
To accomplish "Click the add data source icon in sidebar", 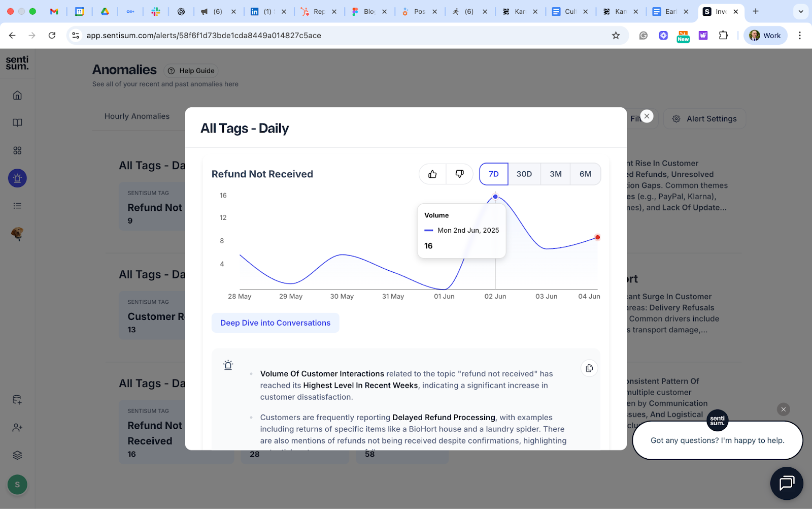I will click(17, 400).
